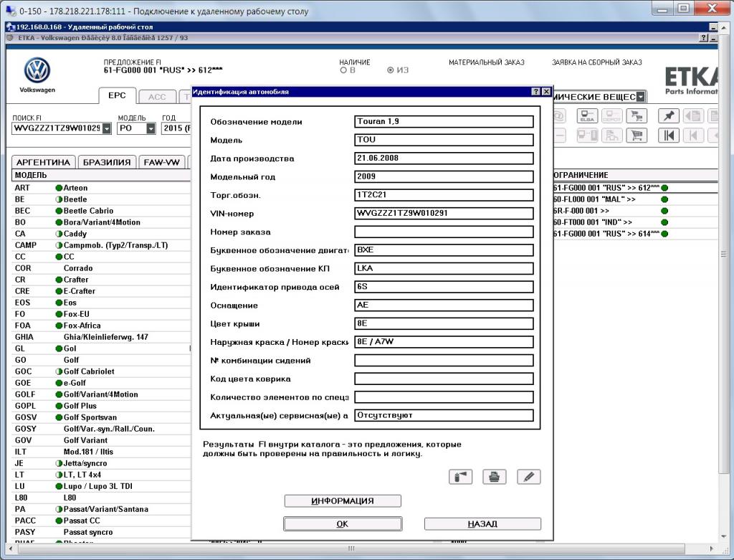
Task: Open МАТЕРИАЛЬНЫЙ ЗАКАЗ link
Action: click(487, 62)
